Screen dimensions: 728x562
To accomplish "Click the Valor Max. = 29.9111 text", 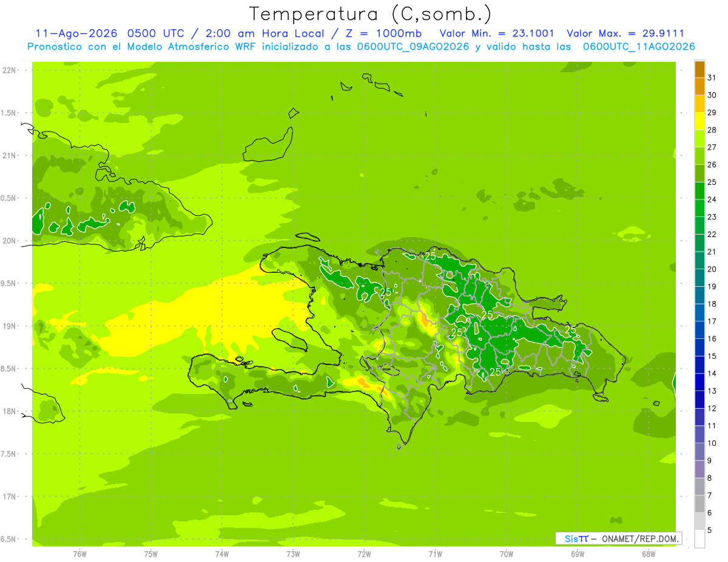I will tap(625, 33).
